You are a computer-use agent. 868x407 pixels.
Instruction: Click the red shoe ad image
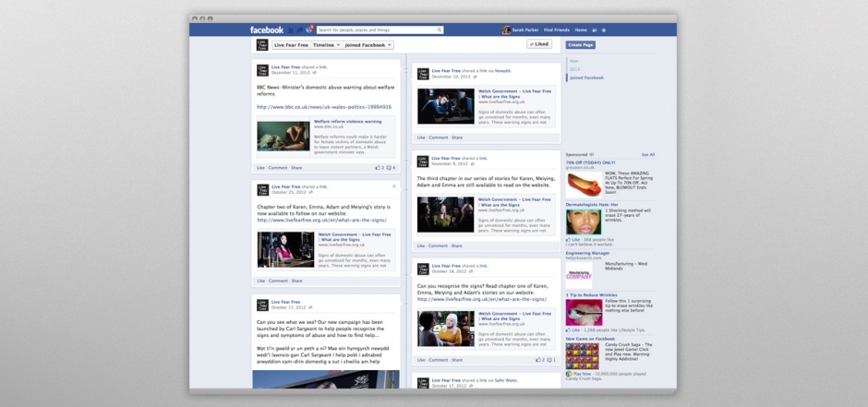click(x=584, y=185)
